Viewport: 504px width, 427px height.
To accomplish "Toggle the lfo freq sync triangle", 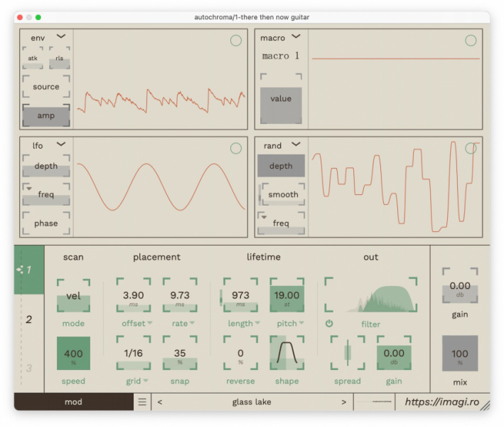I will (29, 189).
